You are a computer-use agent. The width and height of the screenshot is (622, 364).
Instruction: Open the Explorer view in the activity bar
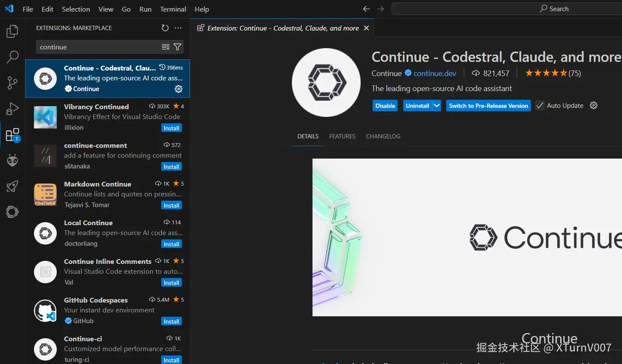coord(12,31)
